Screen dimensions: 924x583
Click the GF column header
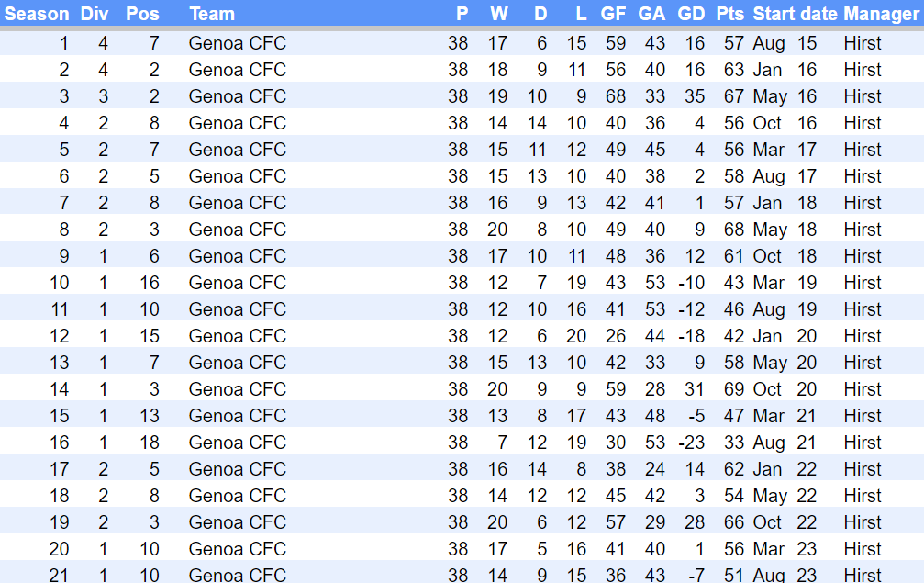click(x=613, y=14)
